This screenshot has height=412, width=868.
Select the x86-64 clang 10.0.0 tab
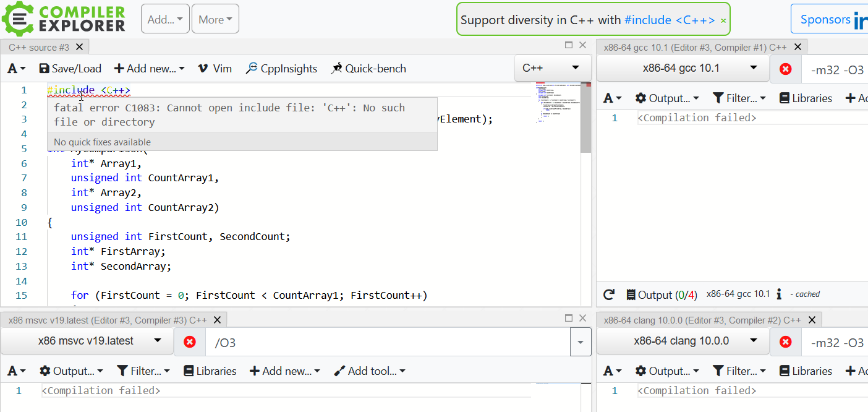(x=702, y=320)
